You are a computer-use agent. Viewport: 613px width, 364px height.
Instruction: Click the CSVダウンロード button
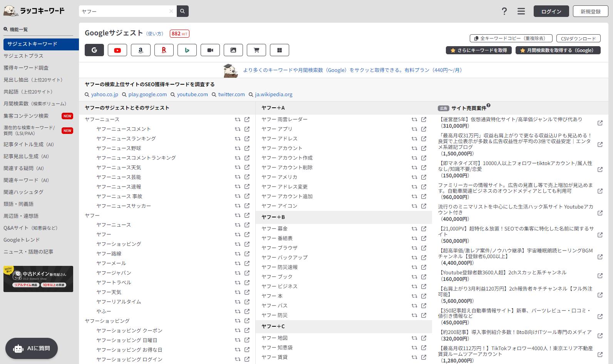coord(578,38)
